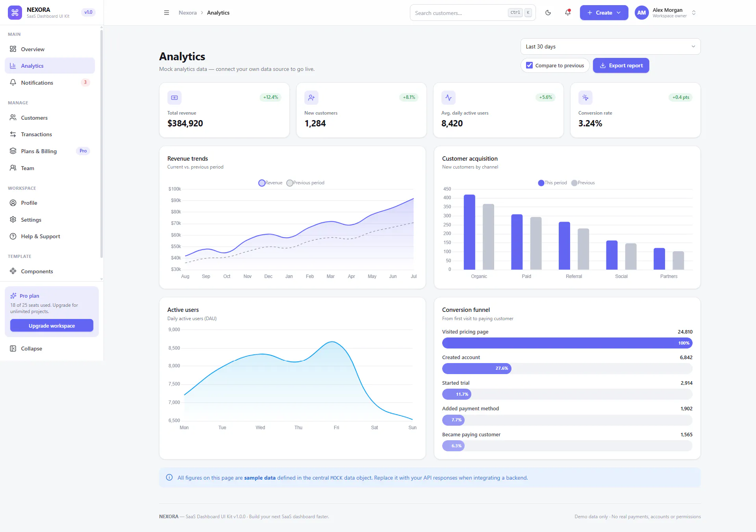Click the Pro plan sparkle icon
The height and width of the screenshot is (532, 756).
(x=13, y=296)
